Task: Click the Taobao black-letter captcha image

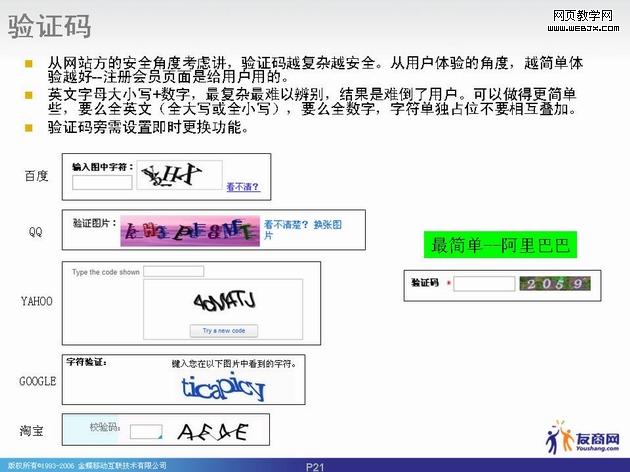Action: point(213,432)
